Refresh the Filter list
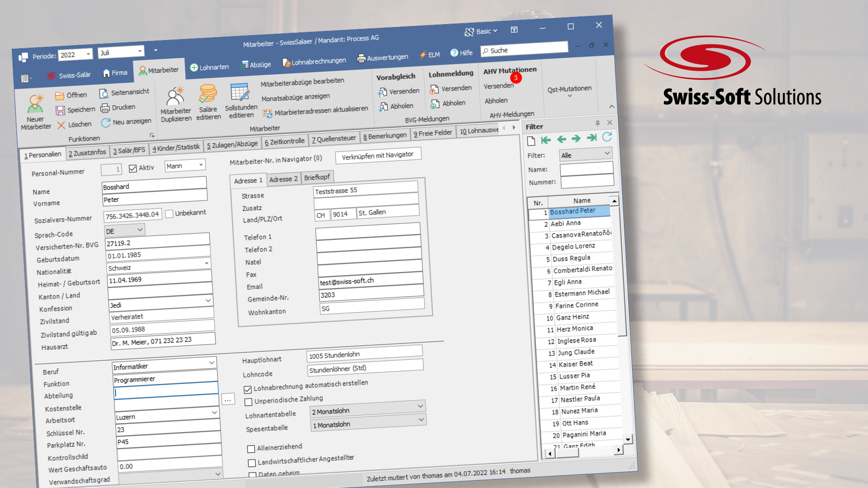 point(607,137)
